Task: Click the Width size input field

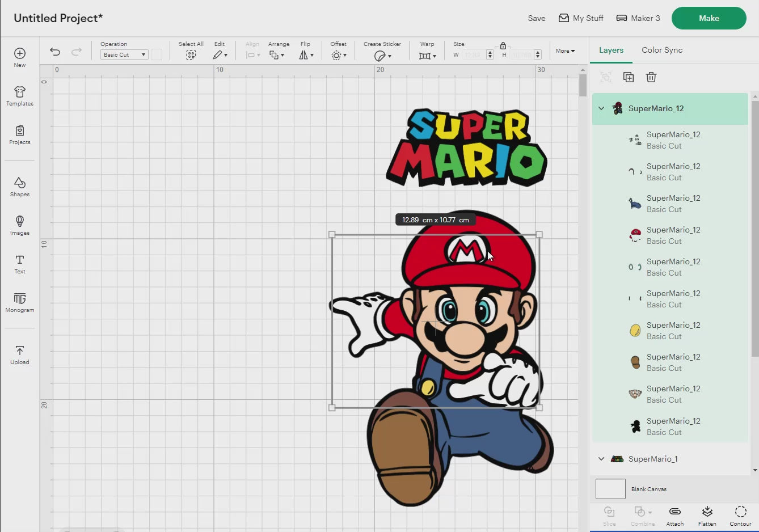Action: pos(474,55)
